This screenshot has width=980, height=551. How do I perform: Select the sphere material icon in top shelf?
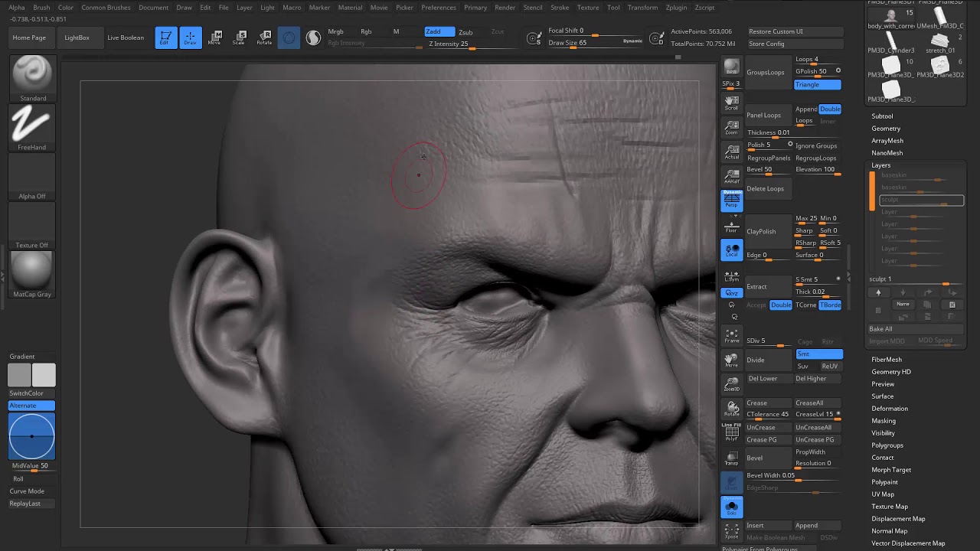point(313,37)
